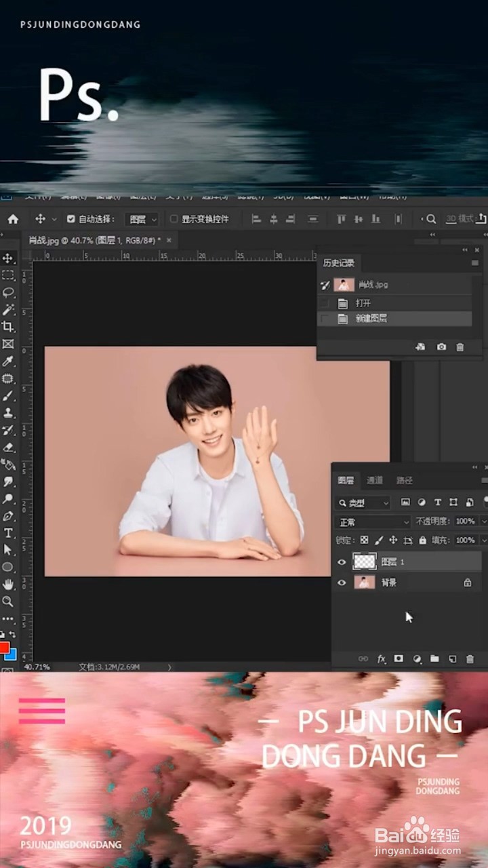The image size is (488, 868).
Task: Select the 图层 tab
Action: point(346,480)
